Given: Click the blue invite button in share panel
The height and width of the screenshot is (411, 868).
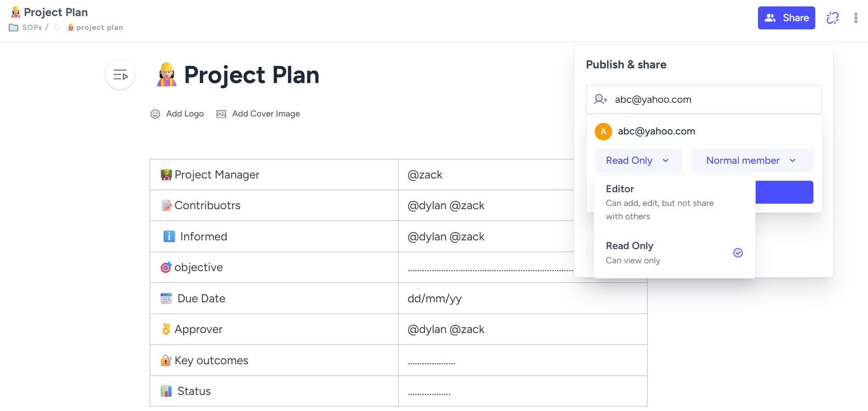Looking at the screenshot, I should 784,192.
